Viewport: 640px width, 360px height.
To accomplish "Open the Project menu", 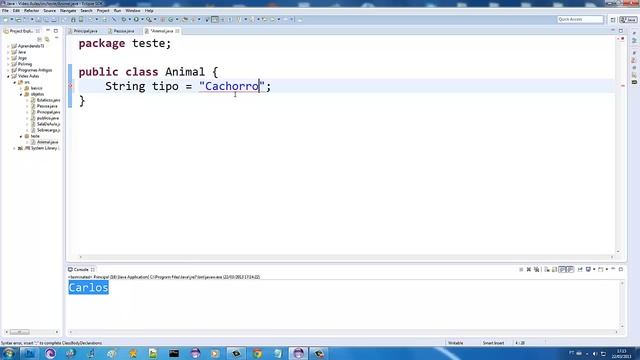I will (103, 11).
